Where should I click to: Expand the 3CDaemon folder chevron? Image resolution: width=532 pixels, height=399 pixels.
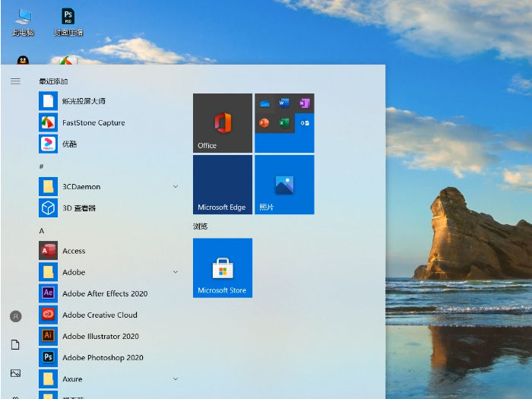(176, 186)
